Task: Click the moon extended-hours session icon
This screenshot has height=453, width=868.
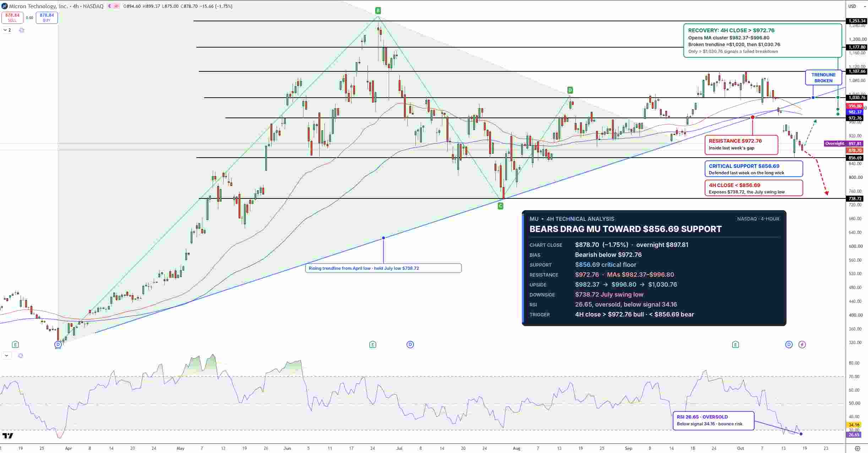Action: (x=110, y=6)
